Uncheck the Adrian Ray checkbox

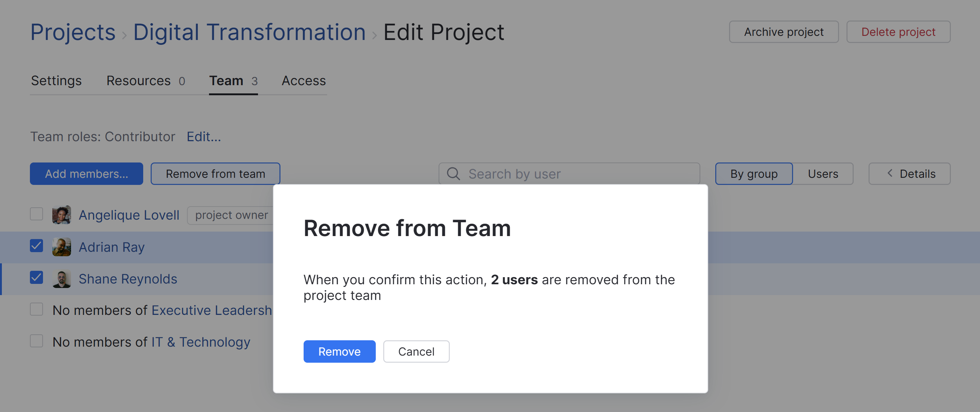(37, 246)
